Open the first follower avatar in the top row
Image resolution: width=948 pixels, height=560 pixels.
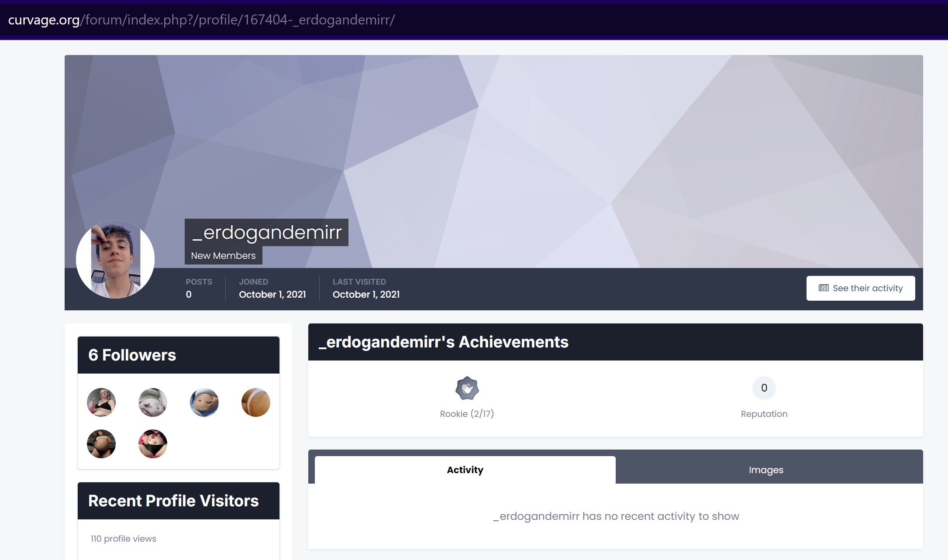coord(101,402)
